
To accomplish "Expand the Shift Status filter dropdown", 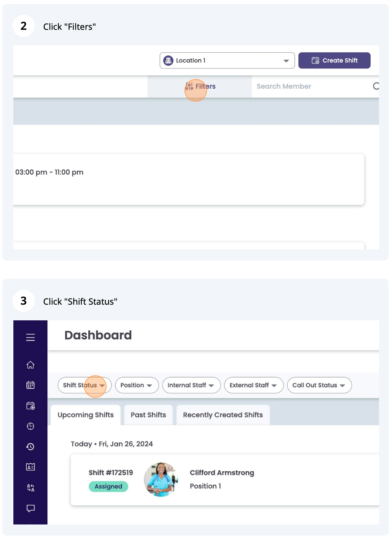I will pyautogui.click(x=84, y=385).
